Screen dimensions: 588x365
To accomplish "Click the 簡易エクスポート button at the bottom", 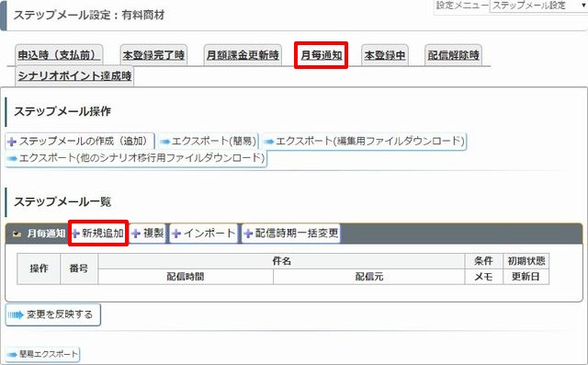I will click(43, 354).
